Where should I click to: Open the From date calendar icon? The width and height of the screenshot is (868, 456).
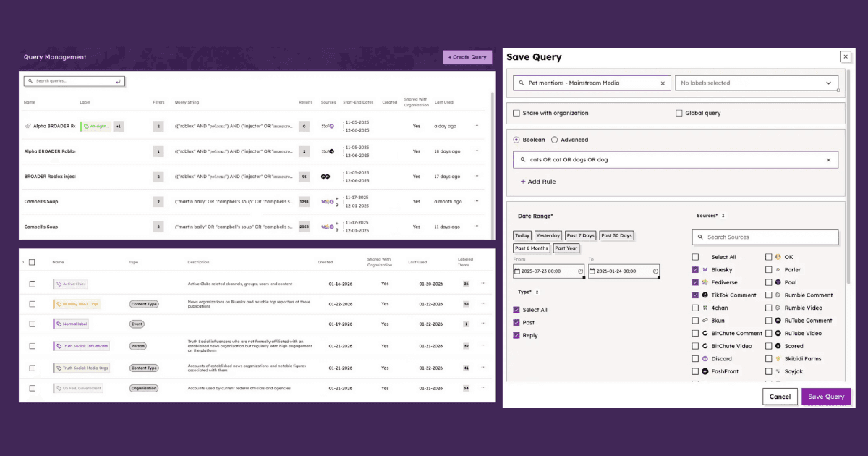click(517, 271)
